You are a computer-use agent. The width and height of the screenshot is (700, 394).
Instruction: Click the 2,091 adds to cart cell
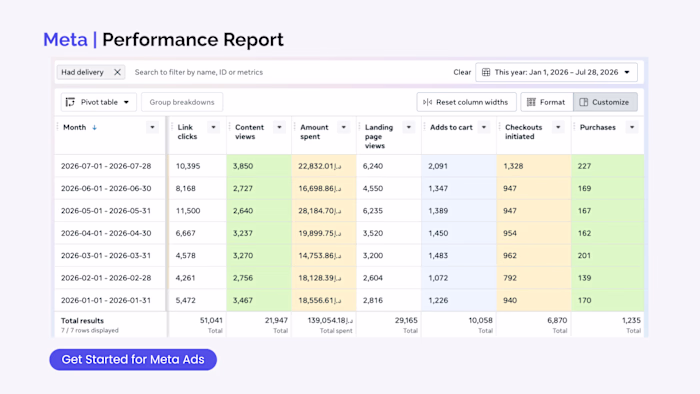459,166
